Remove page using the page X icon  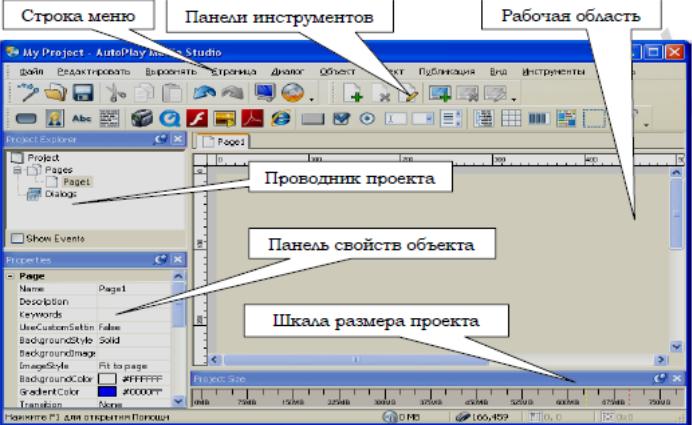(381, 94)
